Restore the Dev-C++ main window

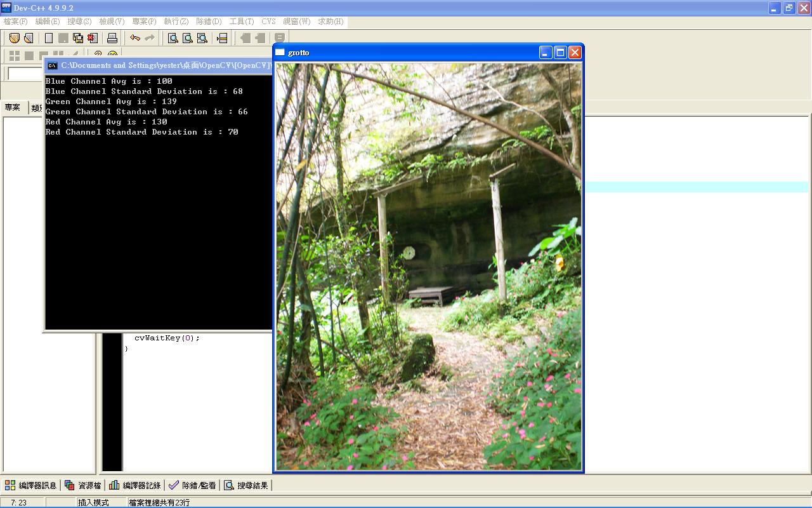[789, 8]
